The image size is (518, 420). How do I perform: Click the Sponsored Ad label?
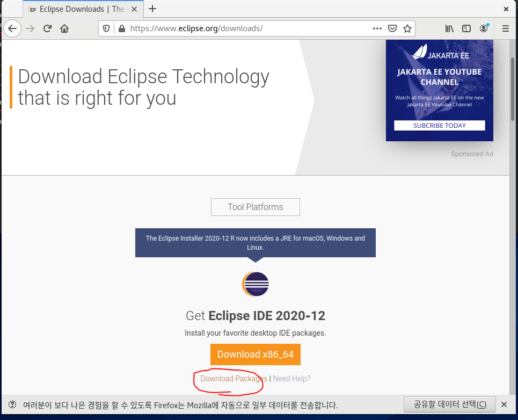coord(472,154)
